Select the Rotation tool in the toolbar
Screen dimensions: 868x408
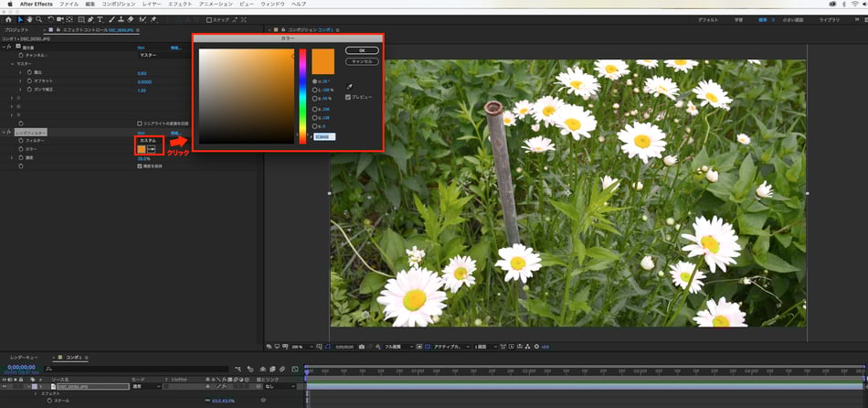click(x=49, y=18)
